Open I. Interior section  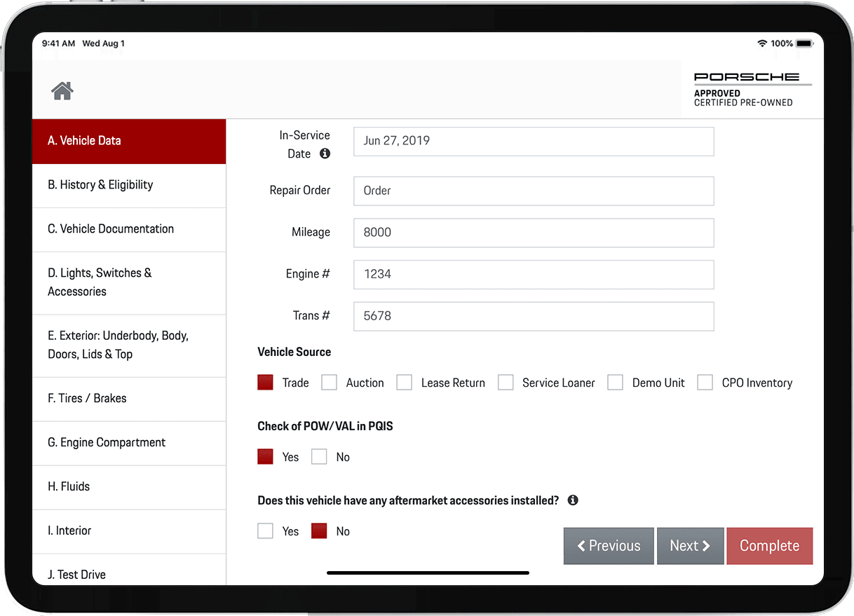[x=129, y=531]
